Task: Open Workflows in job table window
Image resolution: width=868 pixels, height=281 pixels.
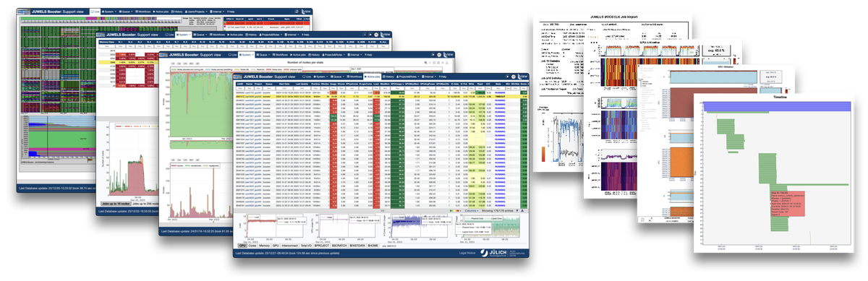Action: click(354, 77)
